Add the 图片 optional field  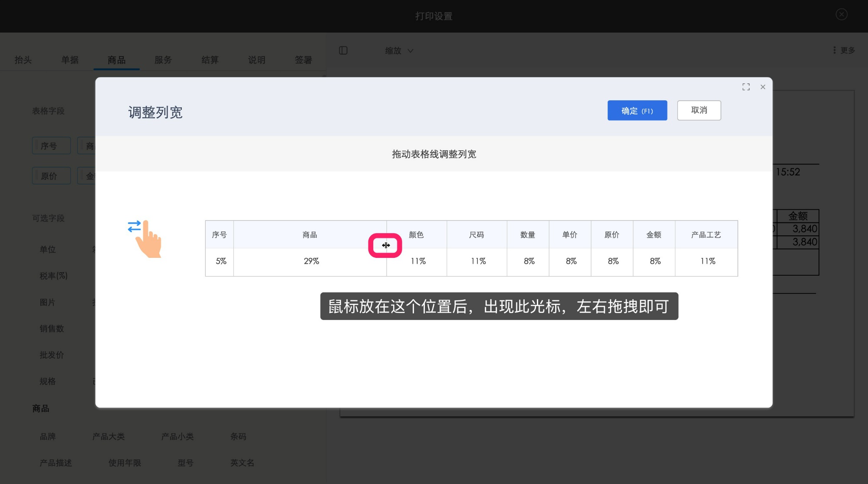pyautogui.click(x=47, y=303)
